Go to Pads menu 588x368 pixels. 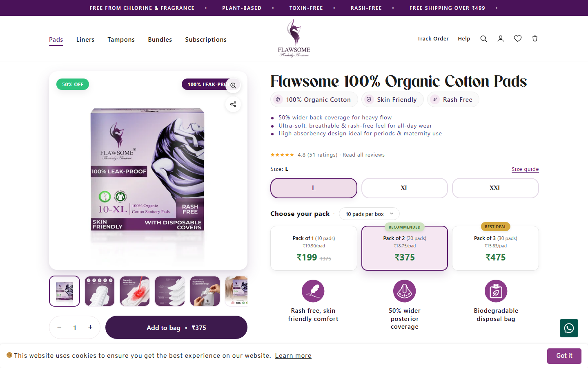(56, 40)
